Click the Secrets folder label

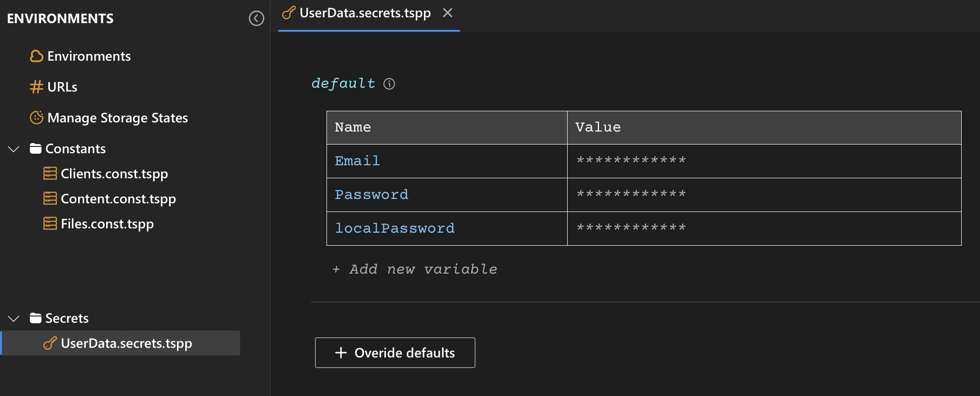click(x=67, y=318)
